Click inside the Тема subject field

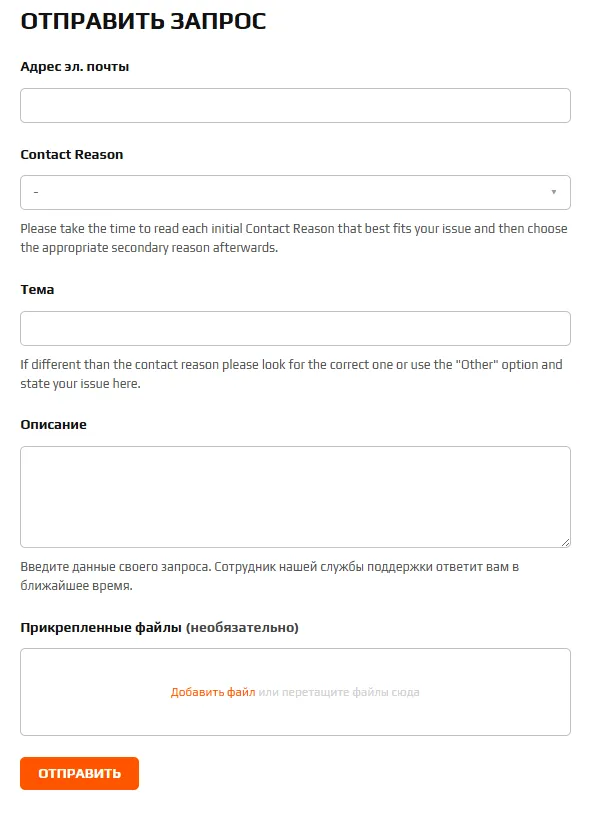pos(295,327)
